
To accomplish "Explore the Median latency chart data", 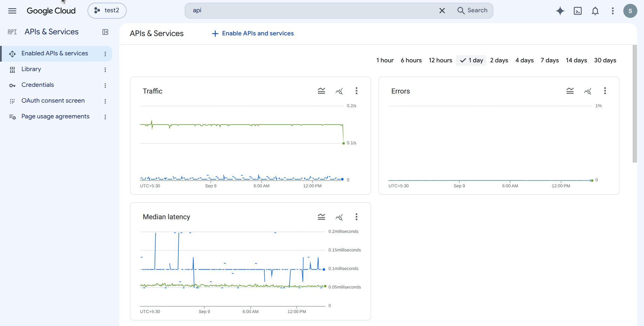I will (x=339, y=217).
